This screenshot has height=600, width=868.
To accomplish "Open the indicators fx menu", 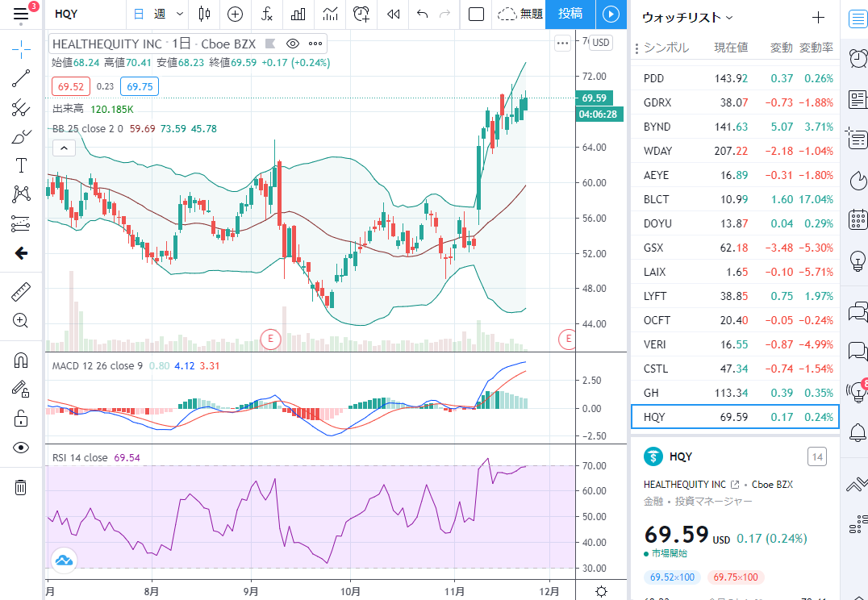I will pyautogui.click(x=267, y=15).
